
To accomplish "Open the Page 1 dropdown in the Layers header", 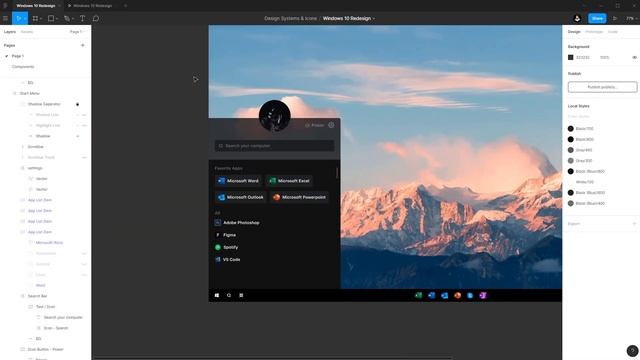I will pos(76,31).
